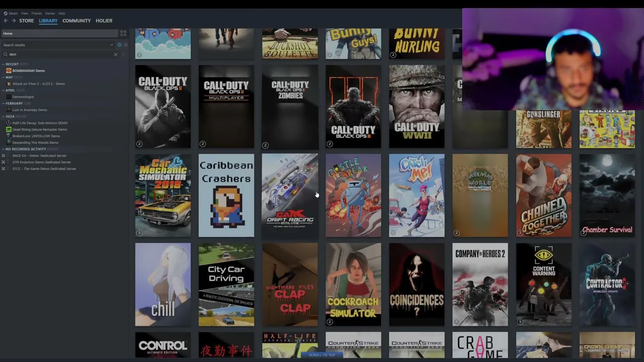Sort by recent activity clock icon
Viewport: 644px width, 362px height.
coord(119,45)
